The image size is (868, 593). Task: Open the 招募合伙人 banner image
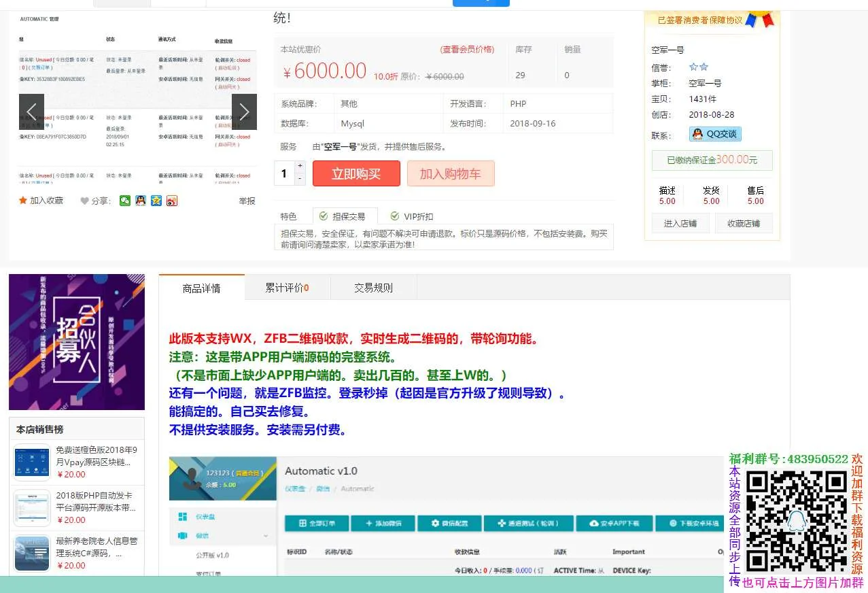(x=77, y=341)
